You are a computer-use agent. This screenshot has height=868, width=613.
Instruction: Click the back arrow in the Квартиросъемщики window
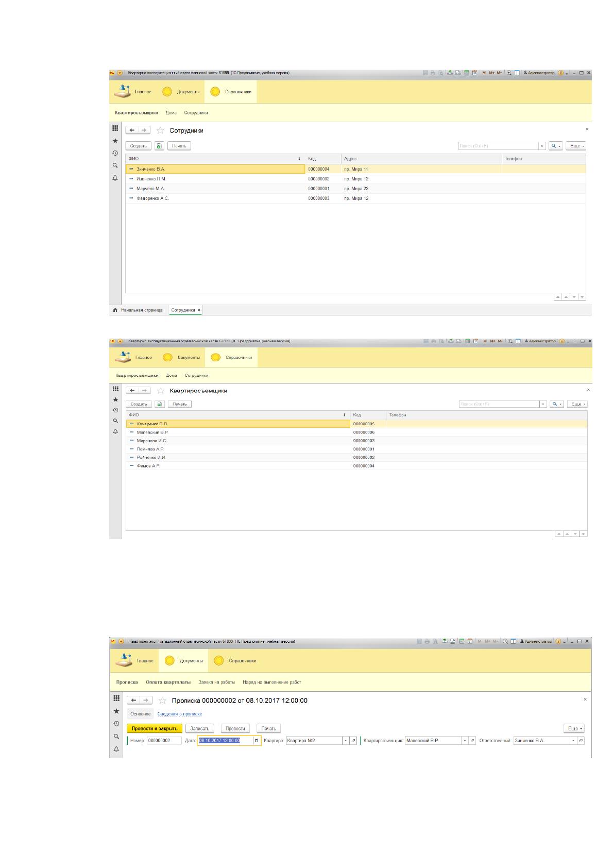132,391
